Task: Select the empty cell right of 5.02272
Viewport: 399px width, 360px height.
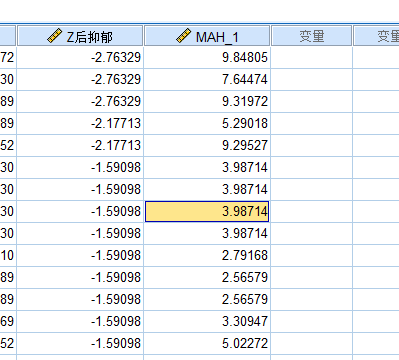Action: coord(312,344)
